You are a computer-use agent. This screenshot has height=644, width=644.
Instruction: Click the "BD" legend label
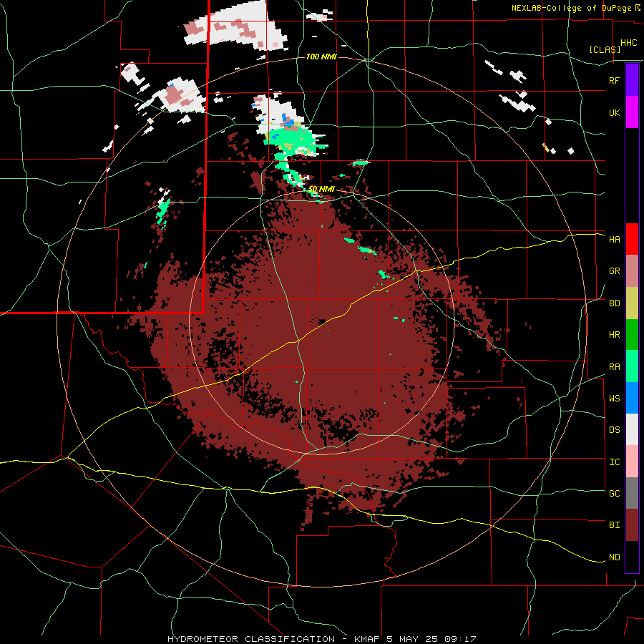click(x=614, y=303)
